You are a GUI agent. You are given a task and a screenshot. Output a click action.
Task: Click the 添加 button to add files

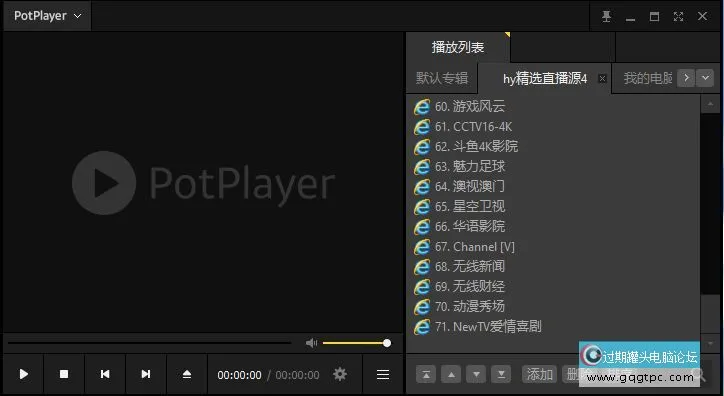pyautogui.click(x=540, y=374)
